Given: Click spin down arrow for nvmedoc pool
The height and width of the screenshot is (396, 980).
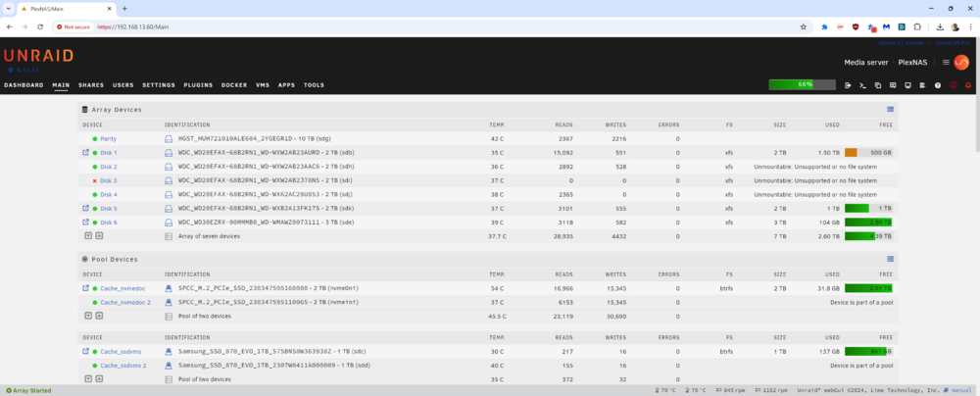Looking at the screenshot, I should point(88,316).
